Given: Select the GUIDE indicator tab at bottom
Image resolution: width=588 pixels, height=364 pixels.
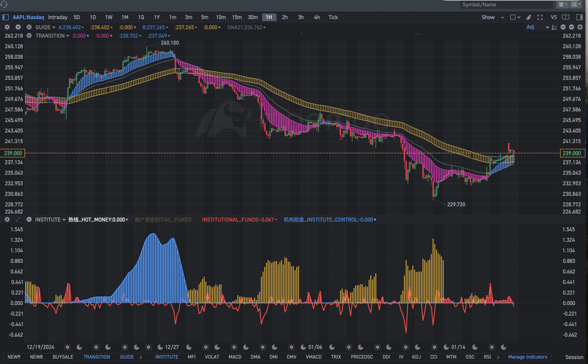Looking at the screenshot, I should (x=127, y=357).
